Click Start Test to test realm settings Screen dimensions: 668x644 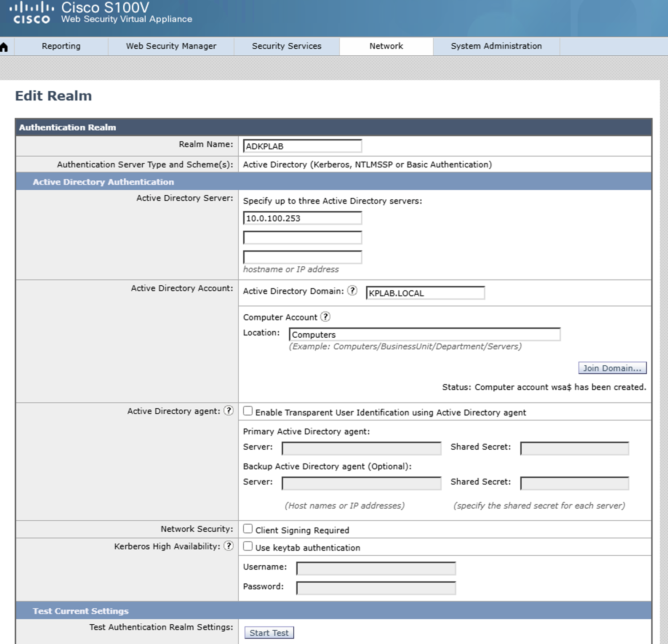pyautogui.click(x=269, y=632)
